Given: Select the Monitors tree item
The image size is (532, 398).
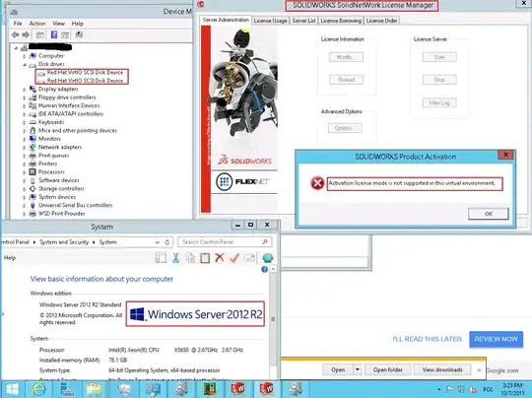Looking at the screenshot, I should click(x=49, y=139).
